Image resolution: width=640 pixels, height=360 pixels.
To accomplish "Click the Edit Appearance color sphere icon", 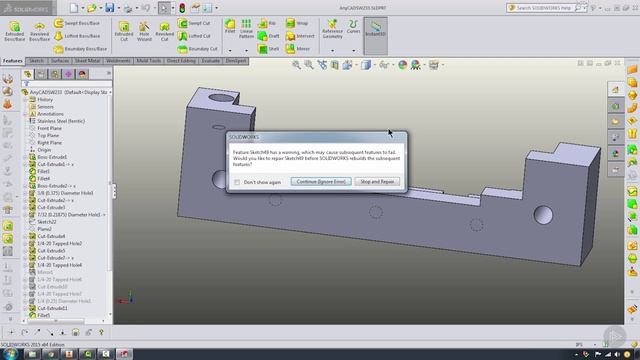I will (402, 65).
